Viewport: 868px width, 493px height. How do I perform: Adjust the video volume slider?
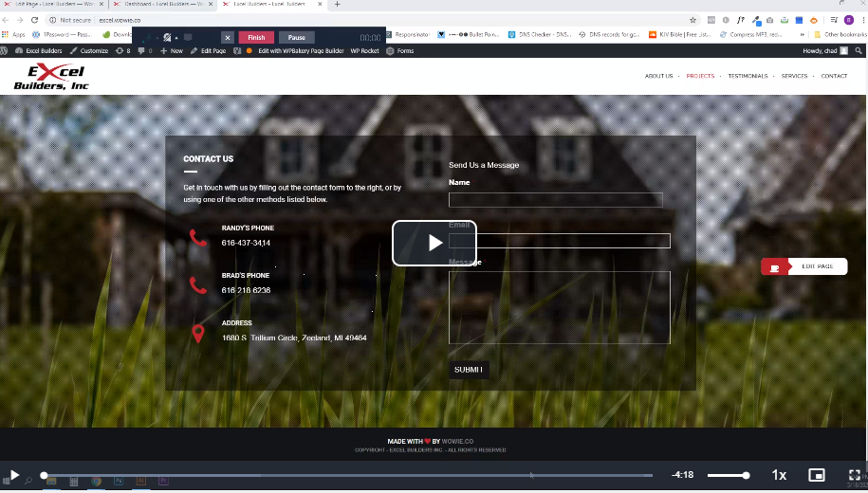728,475
